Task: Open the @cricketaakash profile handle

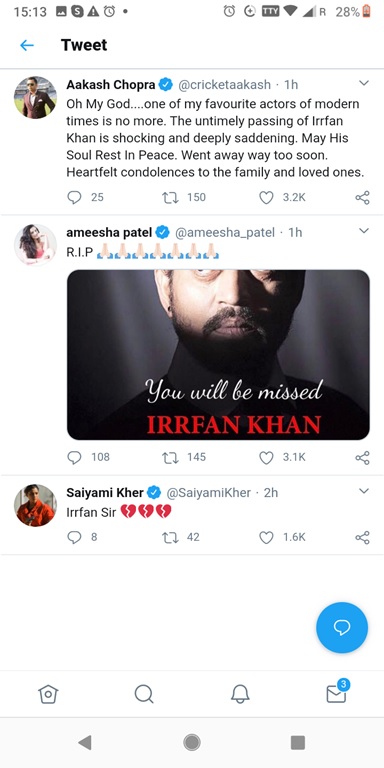Action: point(224,85)
